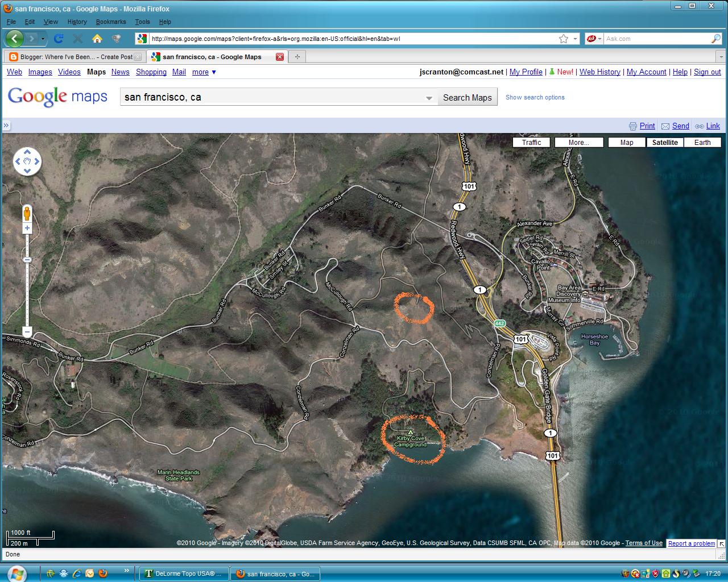
Task: Focus the Ask.com search field
Action: 657,39
